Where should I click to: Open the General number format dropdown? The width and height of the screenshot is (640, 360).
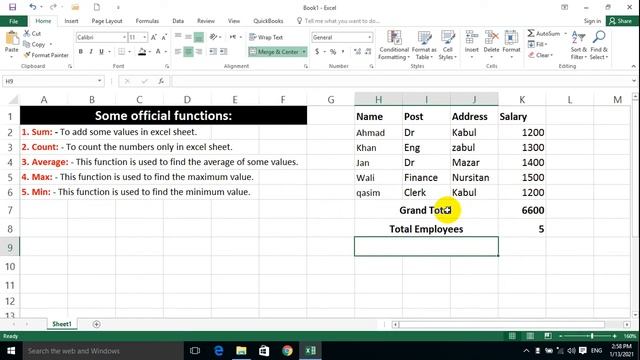[x=369, y=37]
